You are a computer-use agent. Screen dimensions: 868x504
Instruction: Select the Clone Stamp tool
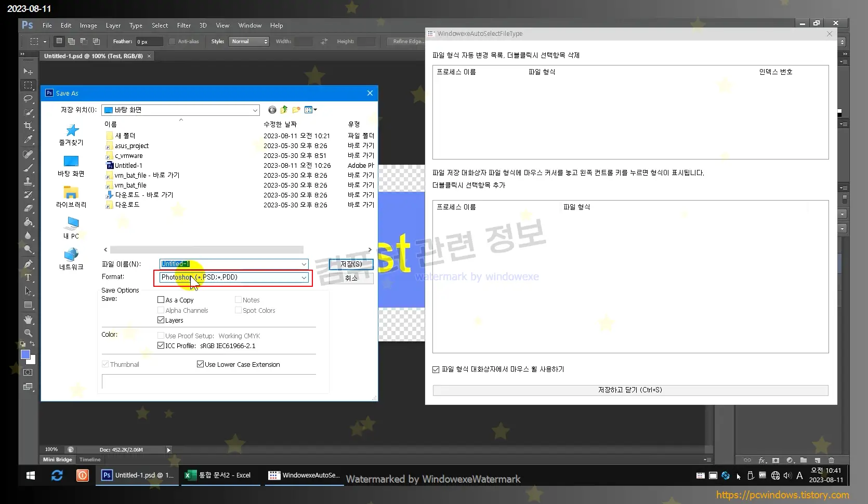point(28,181)
